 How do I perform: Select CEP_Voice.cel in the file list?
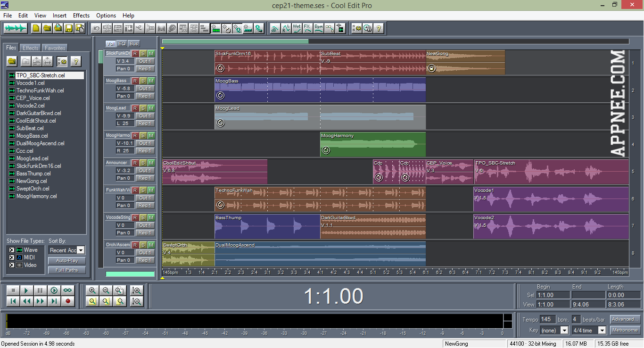pos(33,98)
